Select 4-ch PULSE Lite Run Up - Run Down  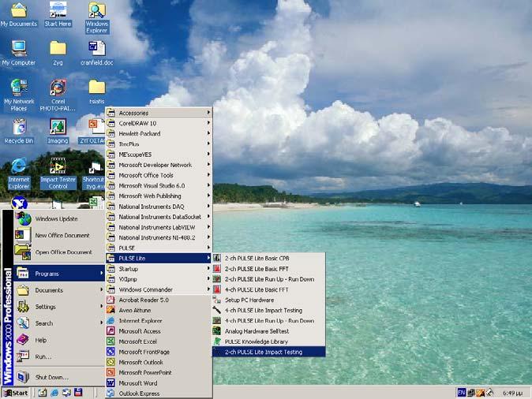point(268,321)
